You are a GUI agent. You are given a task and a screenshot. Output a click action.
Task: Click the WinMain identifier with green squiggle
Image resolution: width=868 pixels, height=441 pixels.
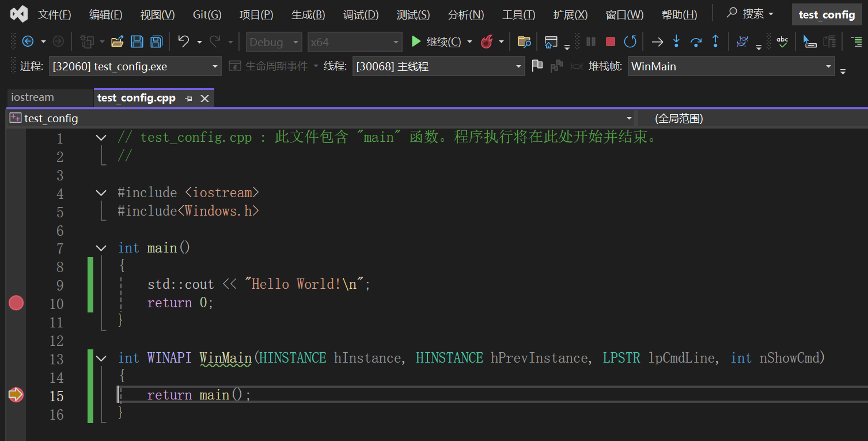(x=226, y=358)
